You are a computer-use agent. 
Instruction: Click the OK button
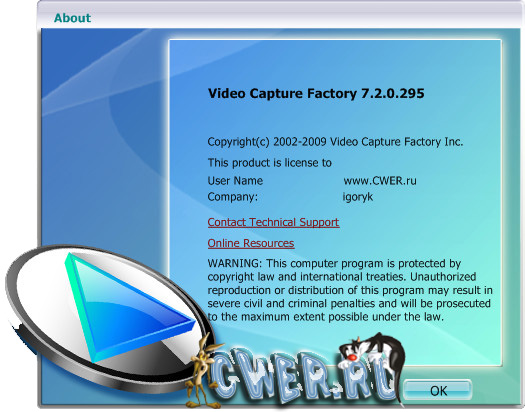tap(438, 390)
